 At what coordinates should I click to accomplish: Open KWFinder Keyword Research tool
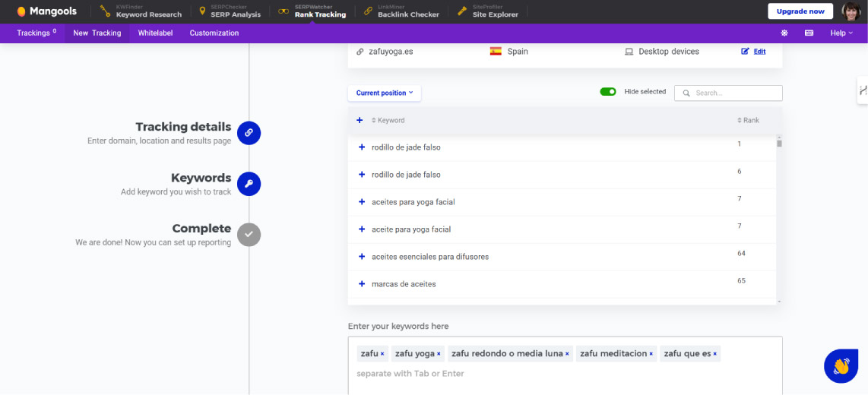pos(141,11)
